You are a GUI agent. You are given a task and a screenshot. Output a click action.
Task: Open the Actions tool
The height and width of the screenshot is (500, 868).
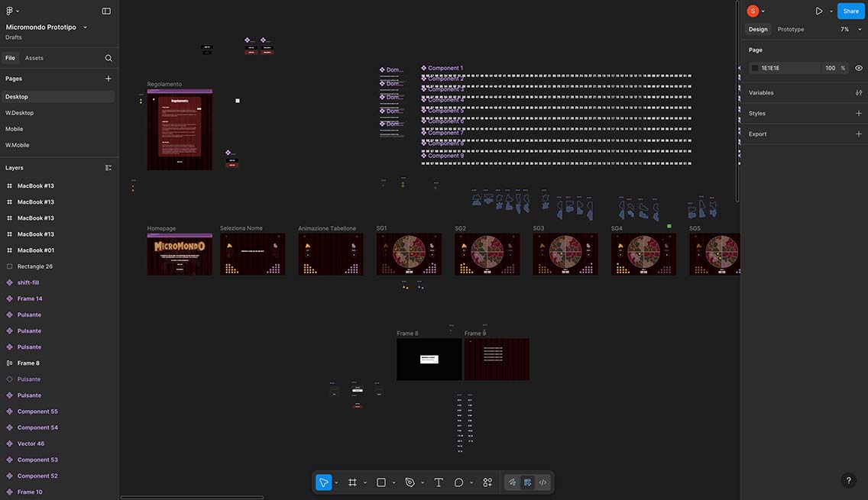[x=487, y=482]
